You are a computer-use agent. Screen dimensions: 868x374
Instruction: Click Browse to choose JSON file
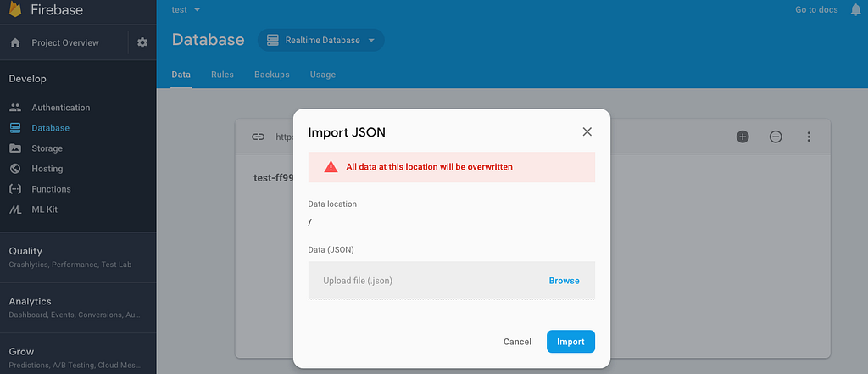tap(564, 281)
